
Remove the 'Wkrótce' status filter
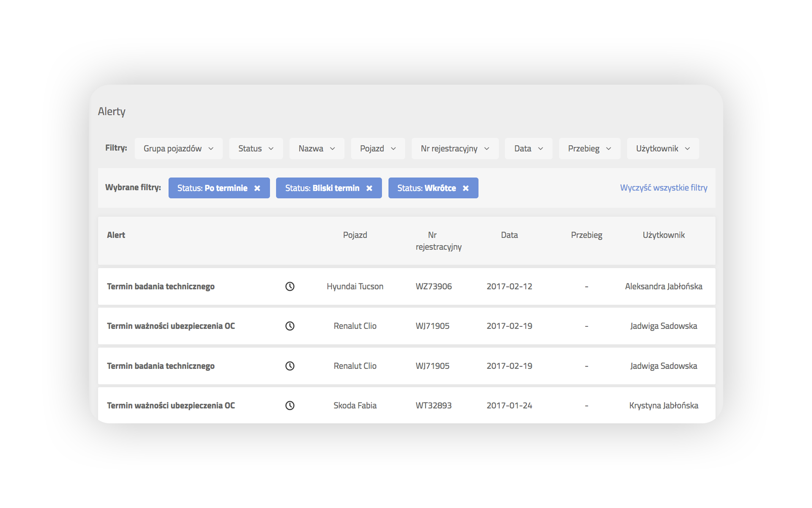[466, 188]
